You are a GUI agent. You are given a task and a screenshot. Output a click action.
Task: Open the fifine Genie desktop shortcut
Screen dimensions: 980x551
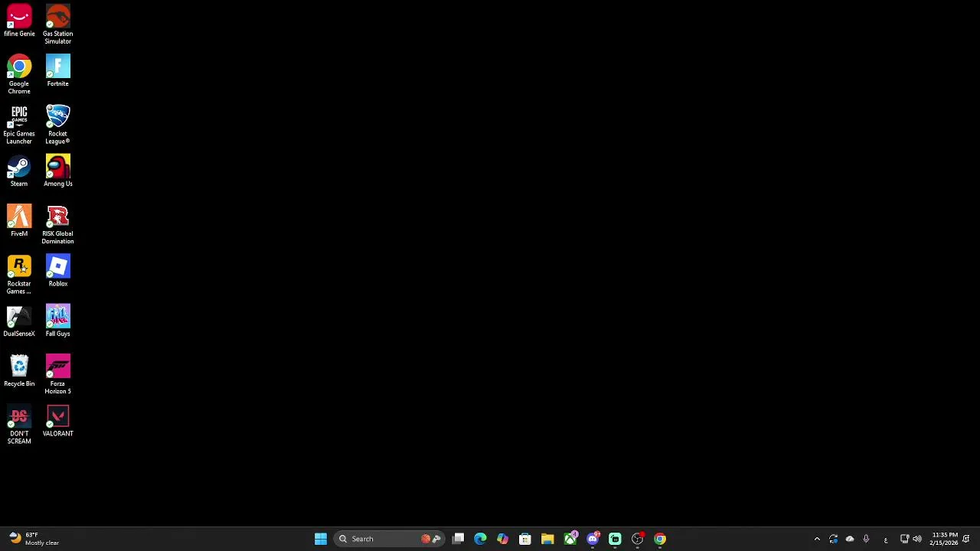point(19,21)
